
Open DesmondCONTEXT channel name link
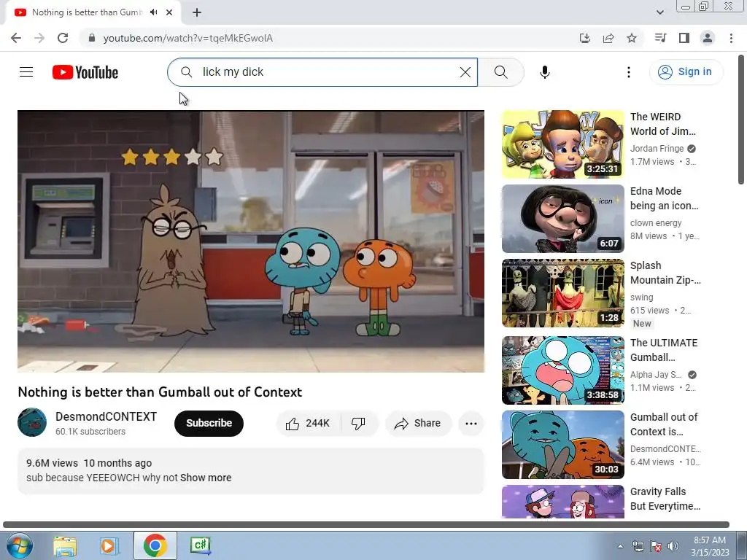point(106,416)
